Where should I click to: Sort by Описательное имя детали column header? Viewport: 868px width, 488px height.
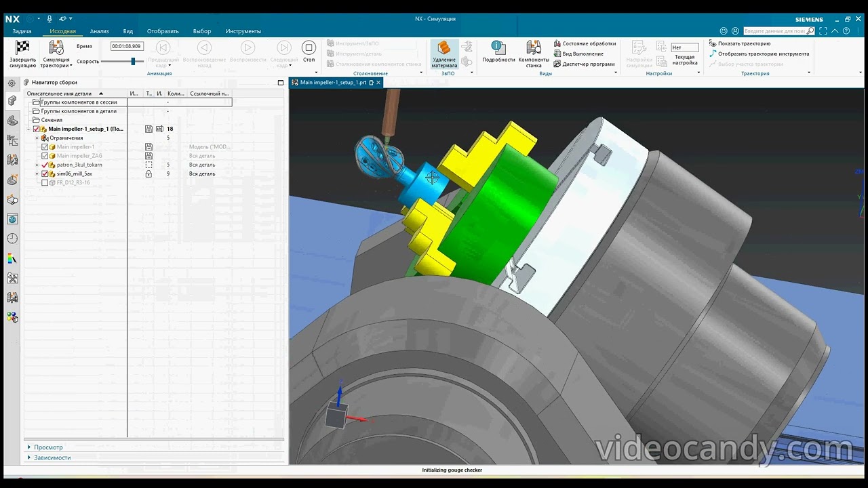tap(76, 94)
